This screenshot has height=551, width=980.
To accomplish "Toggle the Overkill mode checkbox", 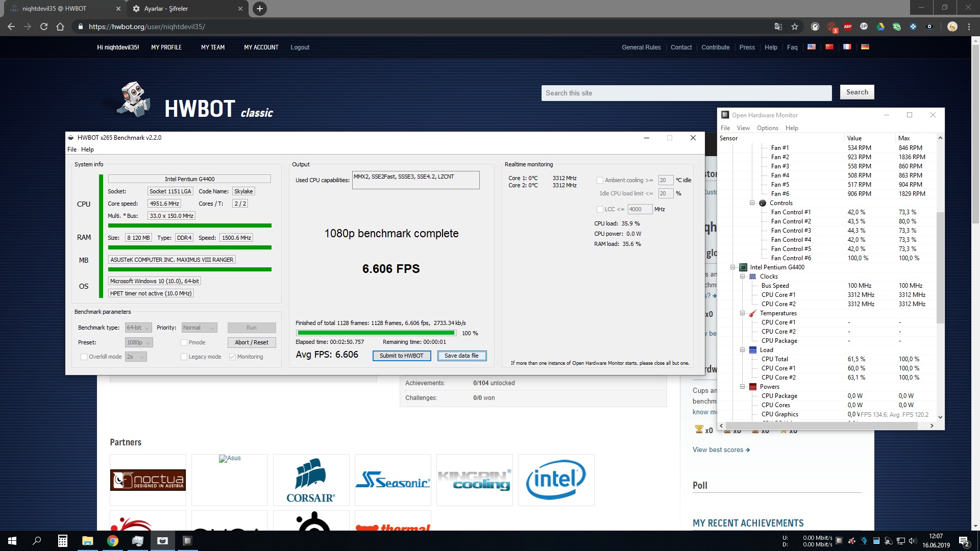I will click(x=84, y=357).
